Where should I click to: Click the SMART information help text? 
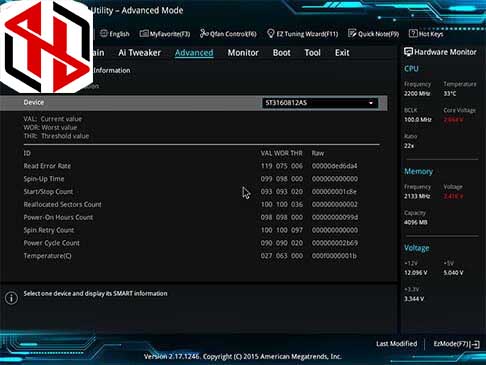(x=95, y=294)
